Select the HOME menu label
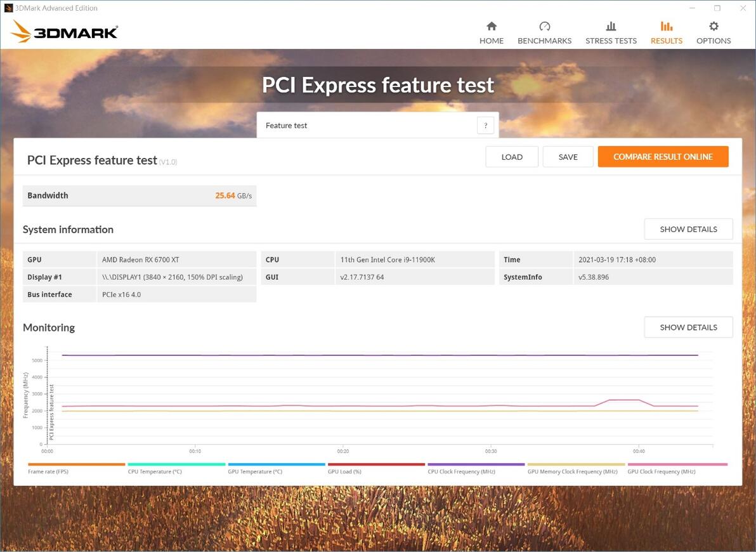Screen dimensions: 756x552 coord(492,41)
